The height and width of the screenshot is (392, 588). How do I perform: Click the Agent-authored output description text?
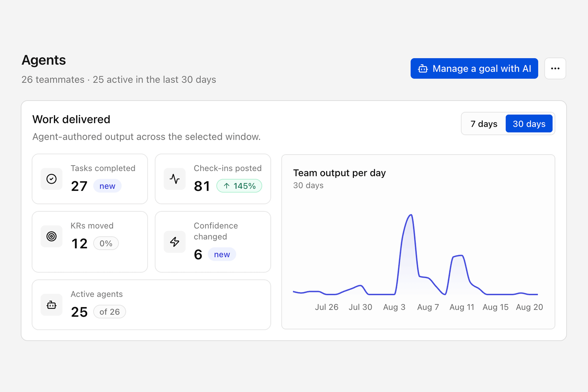147,137
